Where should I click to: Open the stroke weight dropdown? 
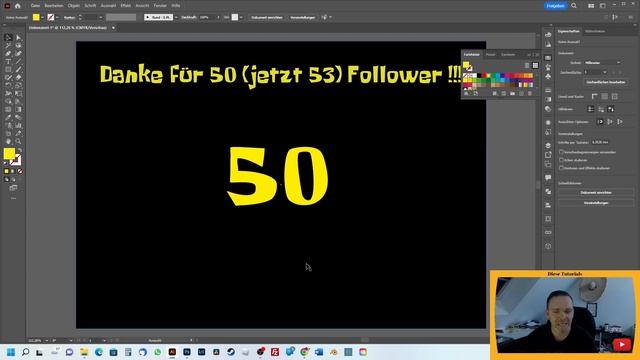(101, 18)
